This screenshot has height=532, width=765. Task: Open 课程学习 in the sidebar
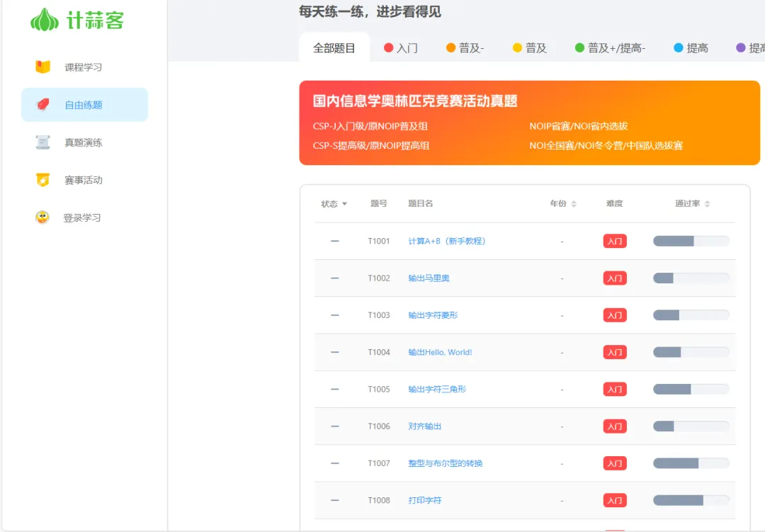[84, 67]
